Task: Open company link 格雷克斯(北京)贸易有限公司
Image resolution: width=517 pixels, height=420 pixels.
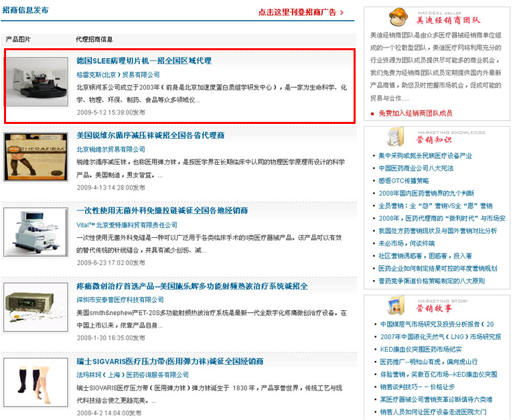Action: [118, 75]
